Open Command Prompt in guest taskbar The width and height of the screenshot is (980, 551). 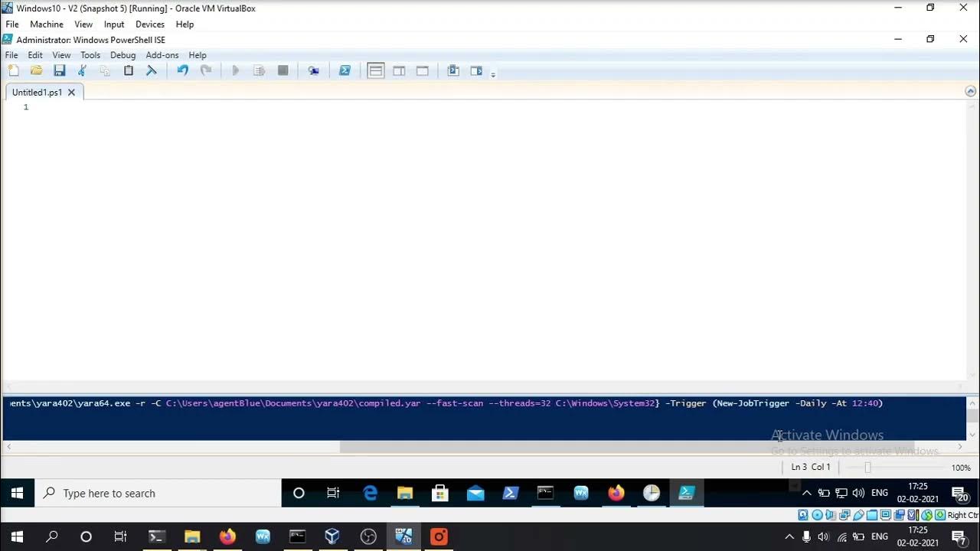546,494
